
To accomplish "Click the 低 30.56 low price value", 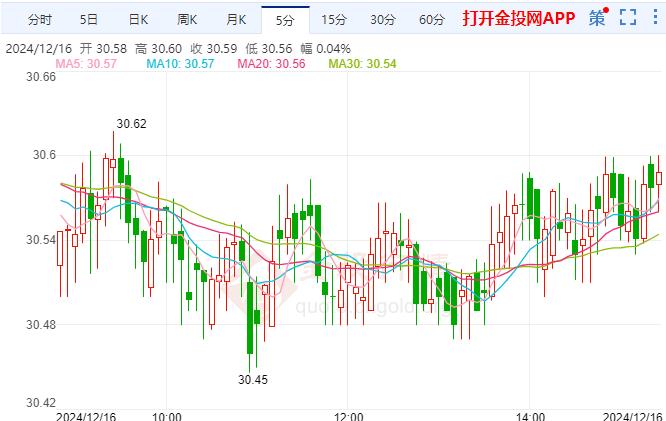I will (x=269, y=49).
